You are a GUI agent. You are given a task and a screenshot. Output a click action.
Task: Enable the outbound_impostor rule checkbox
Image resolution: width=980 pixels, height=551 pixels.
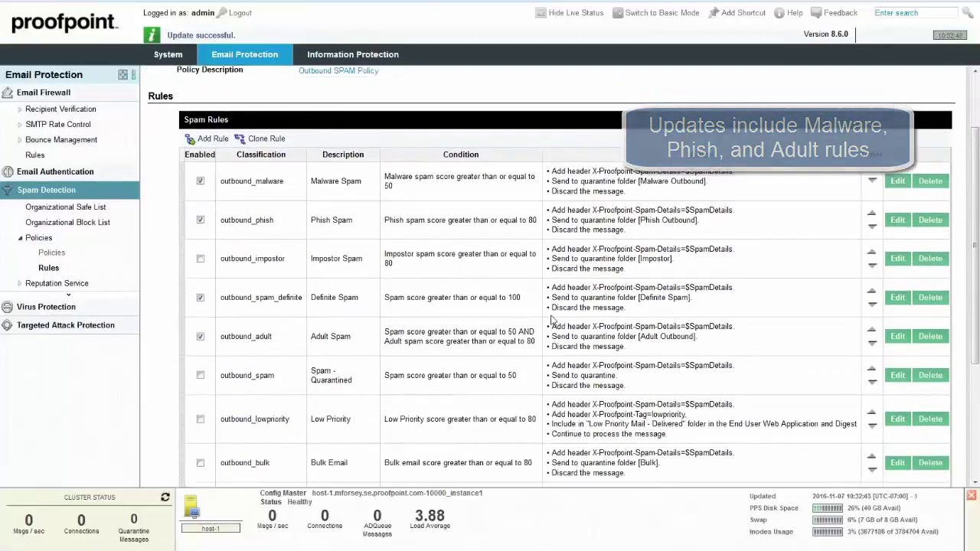201,259
